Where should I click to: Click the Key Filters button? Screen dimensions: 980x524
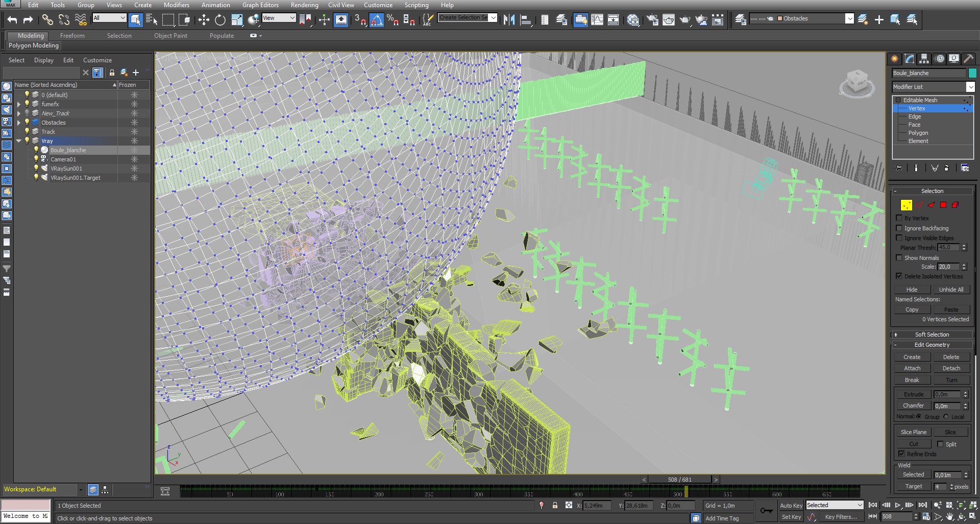[841, 517]
